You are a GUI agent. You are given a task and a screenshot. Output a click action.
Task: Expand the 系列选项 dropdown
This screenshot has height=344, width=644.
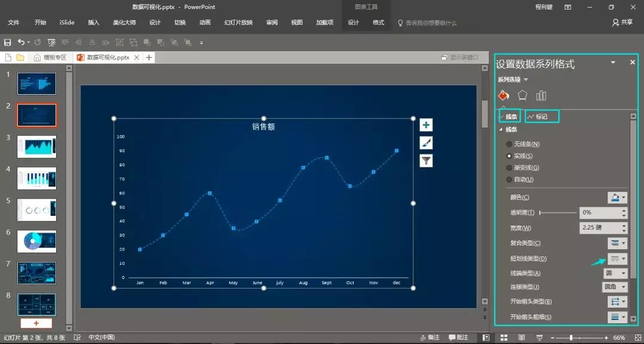[513, 80]
